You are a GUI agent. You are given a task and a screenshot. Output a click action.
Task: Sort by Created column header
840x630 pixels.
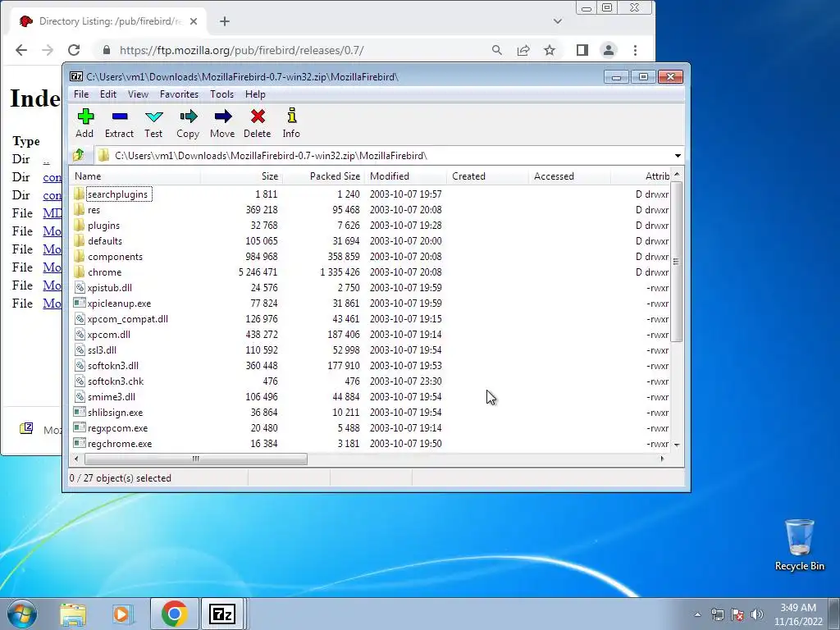point(487,176)
